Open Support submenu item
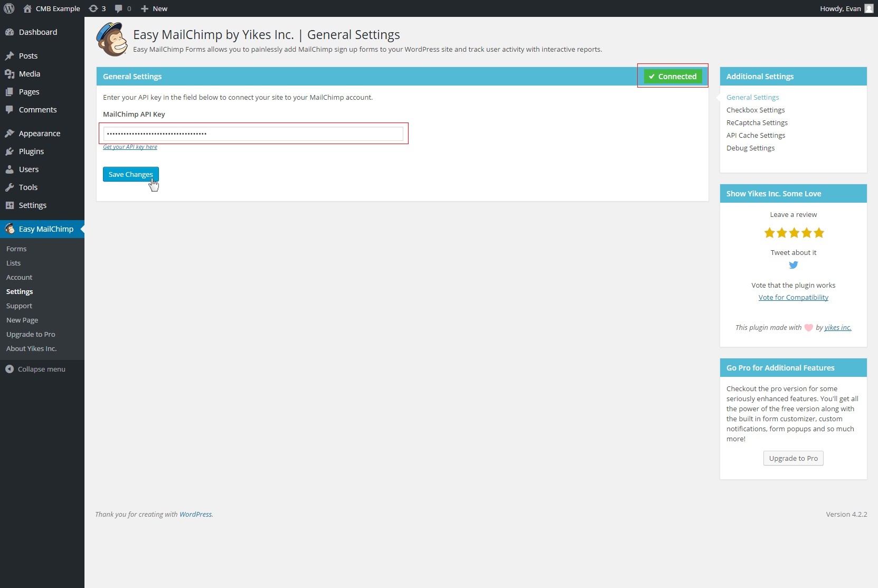Screen dimensions: 878x588 pyautogui.click(x=19, y=306)
